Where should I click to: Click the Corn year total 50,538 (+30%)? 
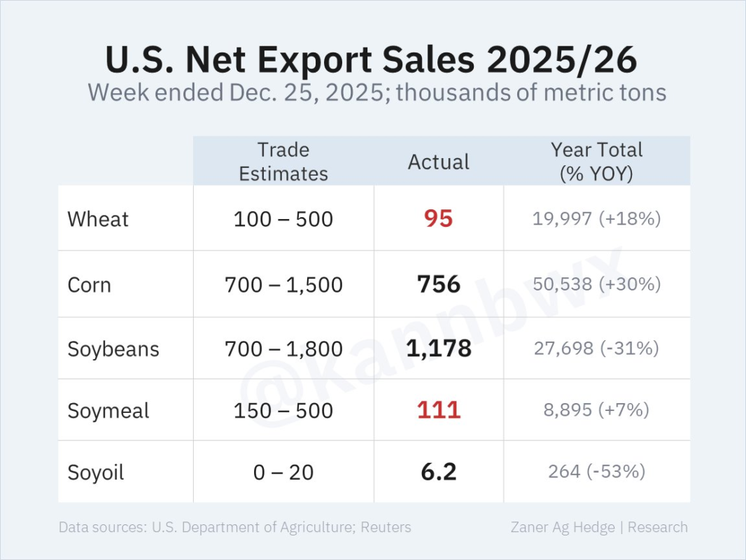point(596,285)
